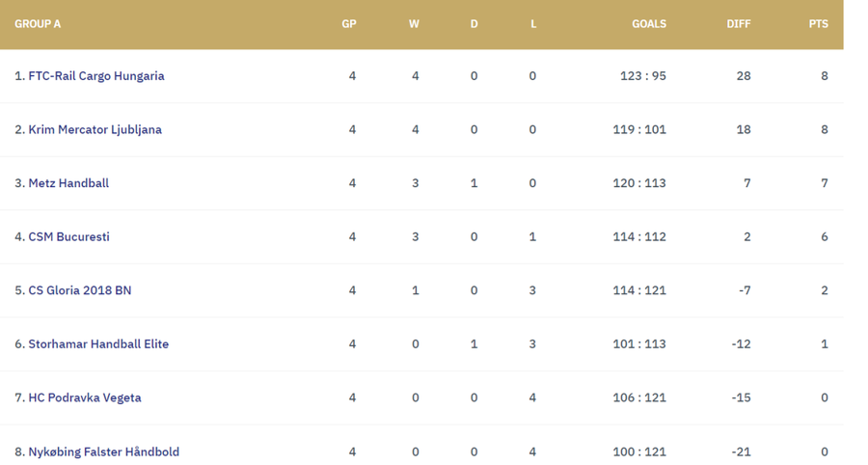Click Metz Handball's 120 : 113 goals cell

click(639, 183)
